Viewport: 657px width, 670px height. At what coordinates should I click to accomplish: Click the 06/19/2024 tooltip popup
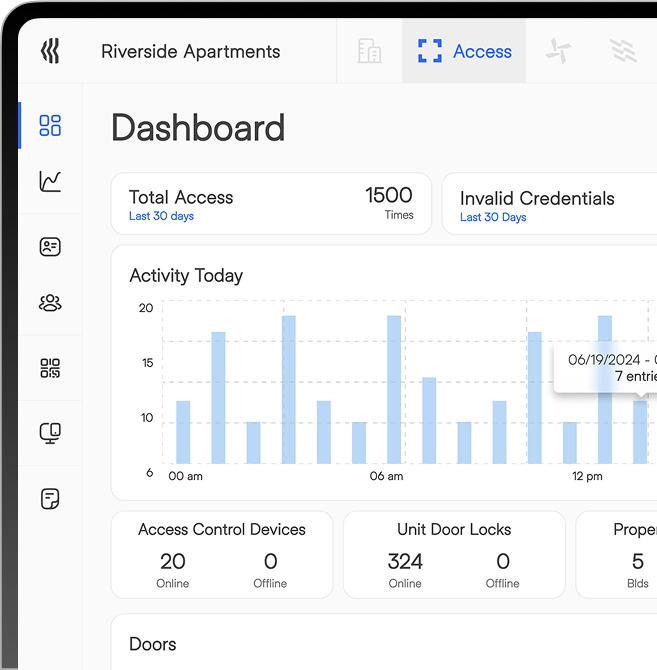pos(605,367)
